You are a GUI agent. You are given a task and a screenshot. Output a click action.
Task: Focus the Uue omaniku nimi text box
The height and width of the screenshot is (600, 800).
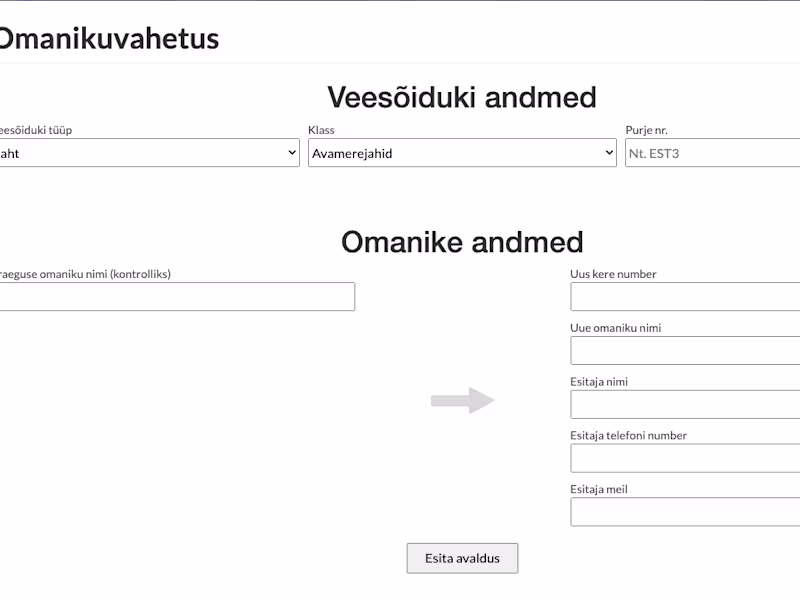685,351
